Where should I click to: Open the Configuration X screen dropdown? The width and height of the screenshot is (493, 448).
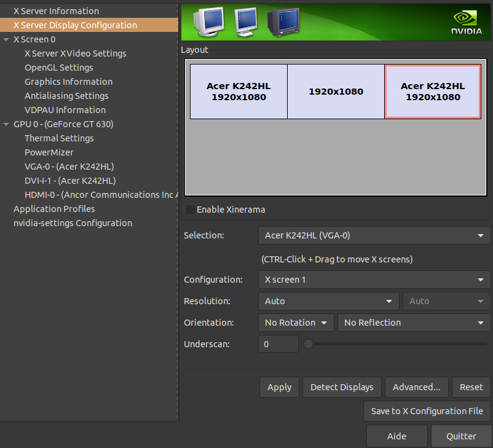click(x=374, y=280)
